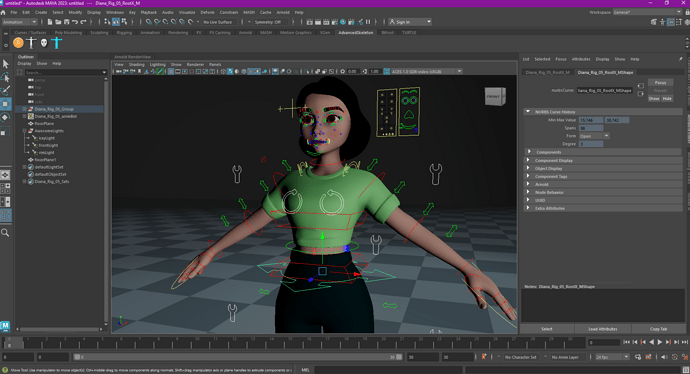Click the Undo arrow icon
This screenshot has width=690, height=374.
point(75,22)
